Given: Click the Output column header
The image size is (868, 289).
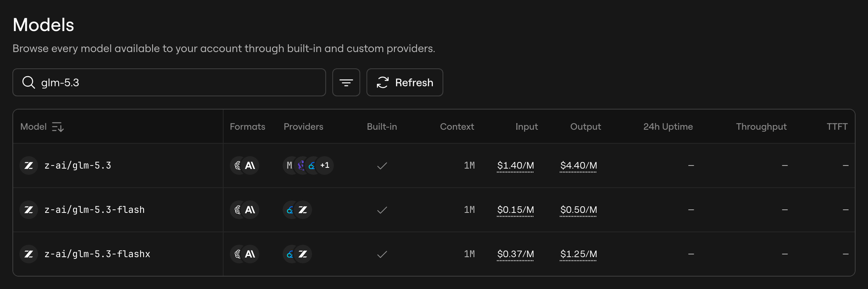Looking at the screenshot, I should tap(585, 127).
